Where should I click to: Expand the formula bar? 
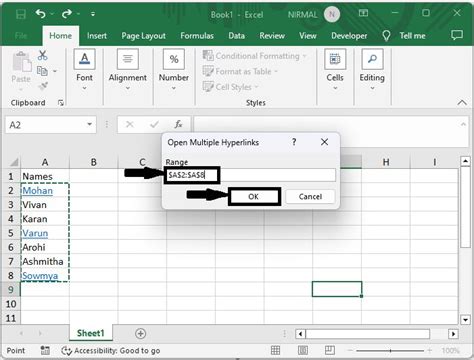(463, 124)
